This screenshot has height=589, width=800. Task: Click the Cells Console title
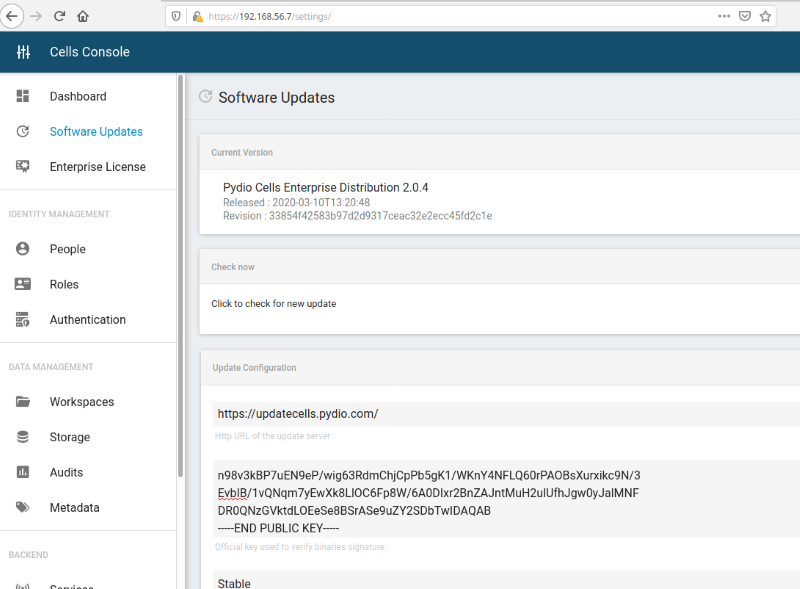pos(90,52)
